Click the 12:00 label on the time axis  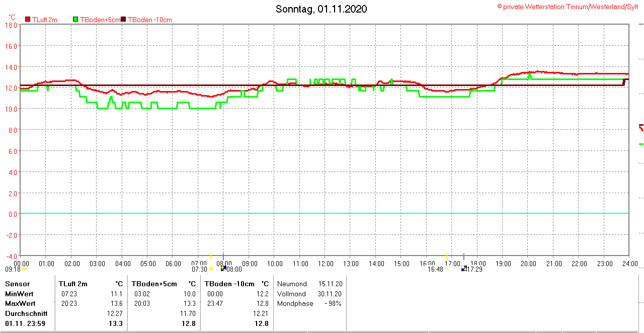[x=326, y=264]
